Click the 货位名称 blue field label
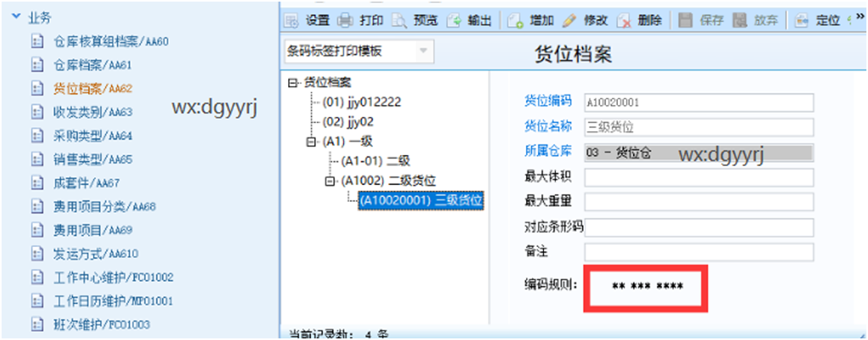 click(547, 126)
